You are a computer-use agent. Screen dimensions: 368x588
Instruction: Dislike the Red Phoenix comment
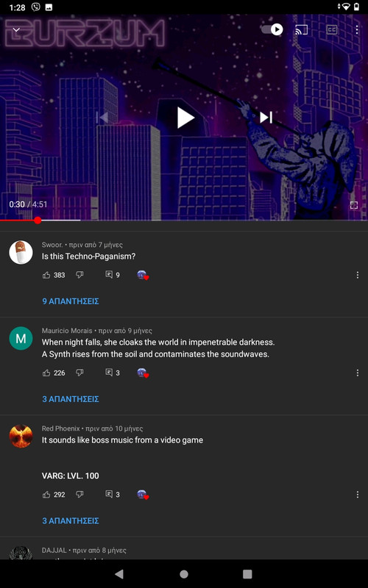[x=79, y=494]
